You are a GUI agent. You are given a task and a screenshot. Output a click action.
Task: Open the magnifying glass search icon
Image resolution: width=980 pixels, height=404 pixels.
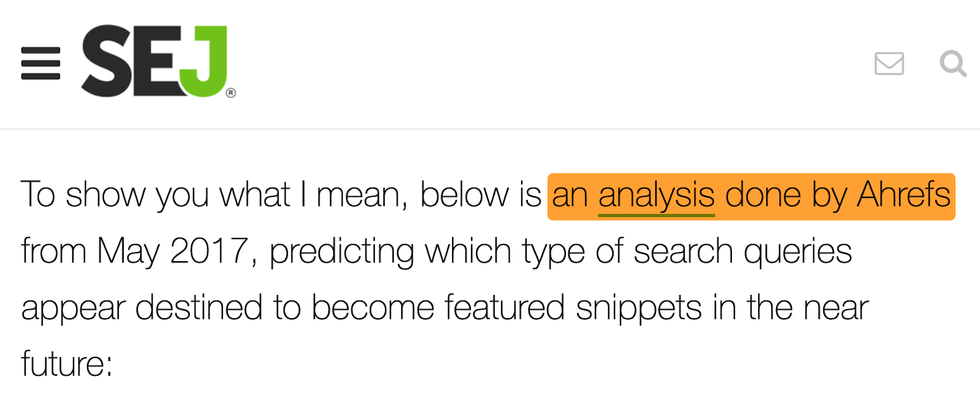pyautogui.click(x=953, y=63)
